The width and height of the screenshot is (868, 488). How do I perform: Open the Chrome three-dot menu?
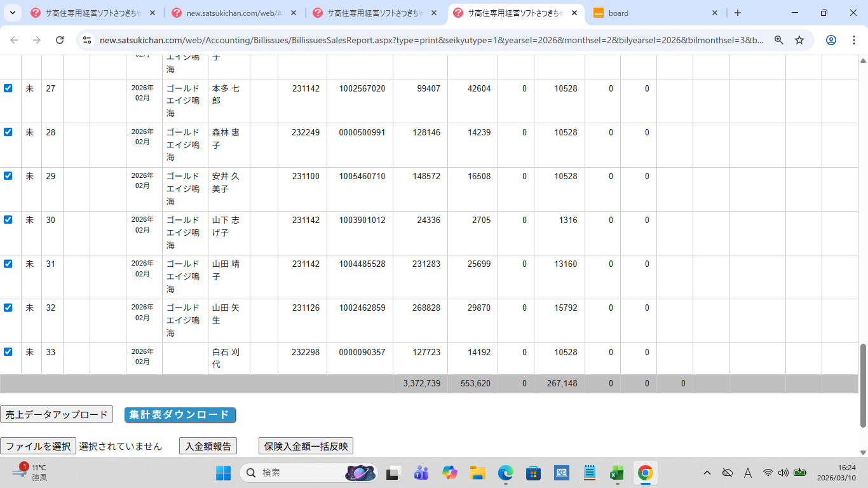pyautogui.click(x=853, y=40)
